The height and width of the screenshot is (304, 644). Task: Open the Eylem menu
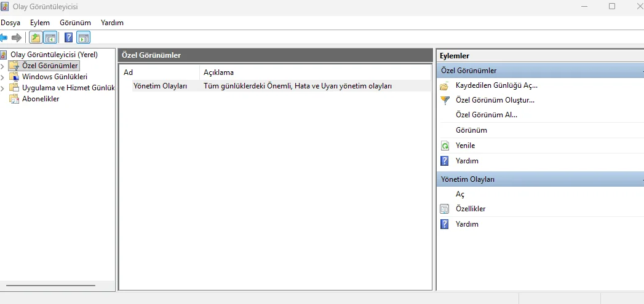(40, 23)
